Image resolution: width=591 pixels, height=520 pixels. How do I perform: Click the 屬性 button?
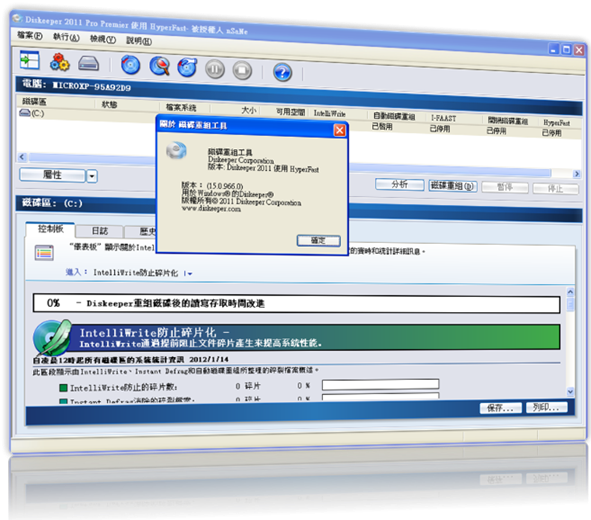(52, 175)
